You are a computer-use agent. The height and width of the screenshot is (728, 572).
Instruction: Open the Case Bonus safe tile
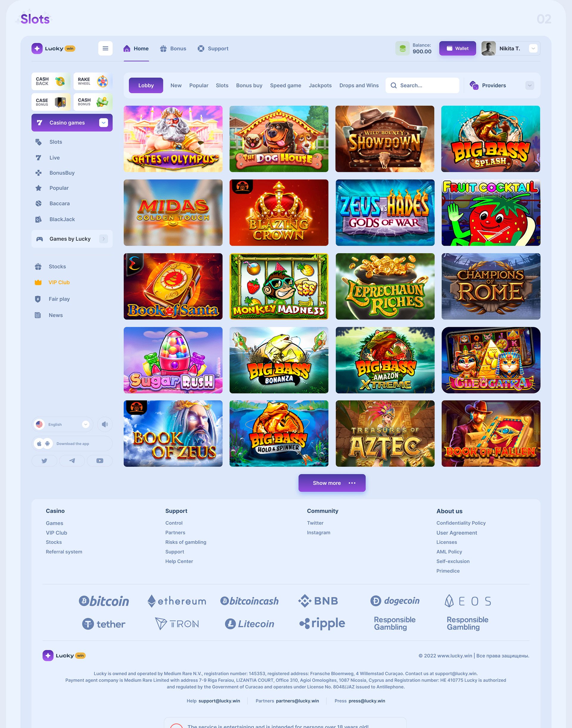(51, 102)
